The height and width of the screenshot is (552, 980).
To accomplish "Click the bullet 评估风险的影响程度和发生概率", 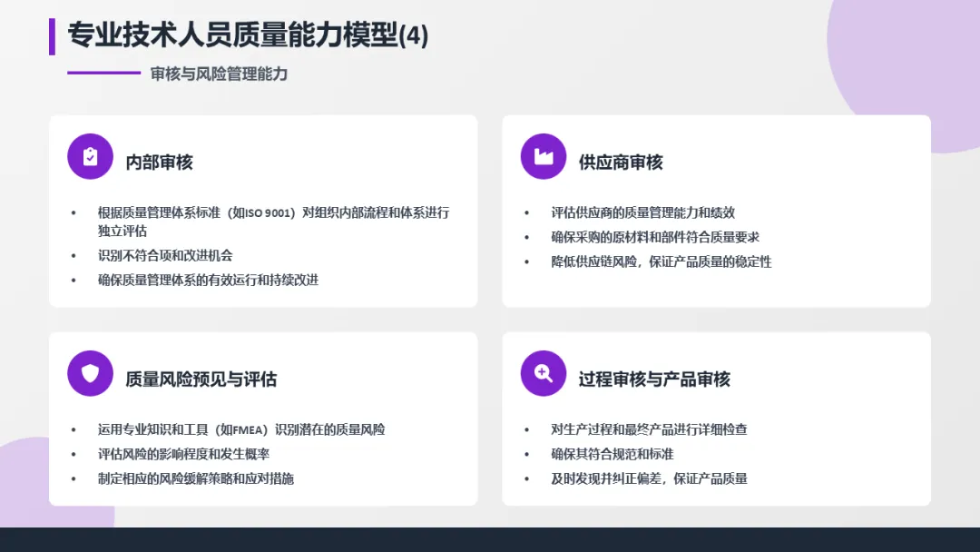I will point(183,454).
